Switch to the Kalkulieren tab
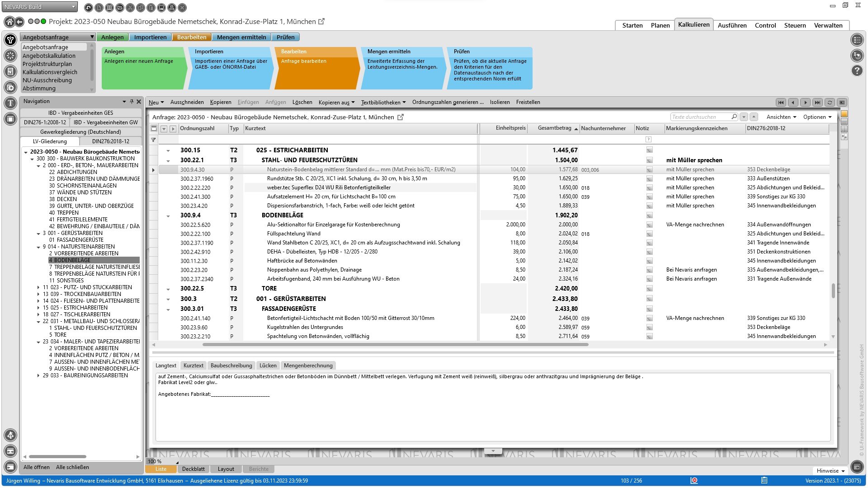The image size is (868, 488). click(693, 25)
